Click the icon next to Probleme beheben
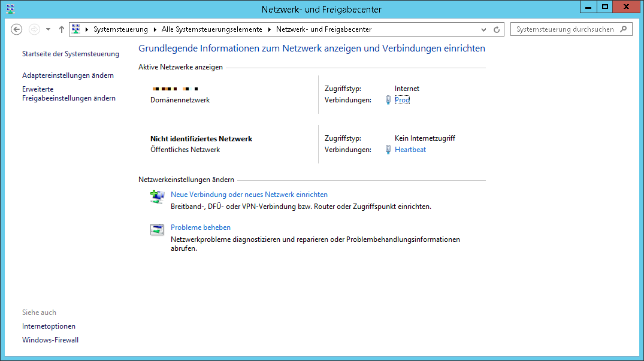This screenshot has width=644, height=361. 157,230
